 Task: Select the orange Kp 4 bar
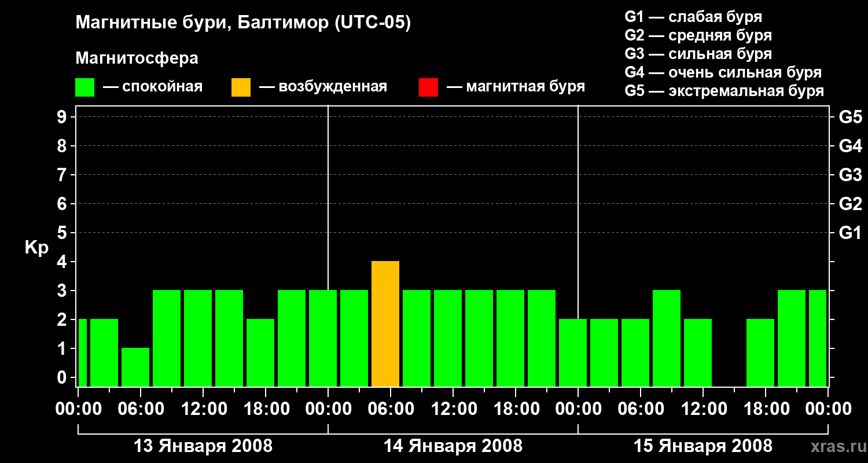tap(385, 324)
